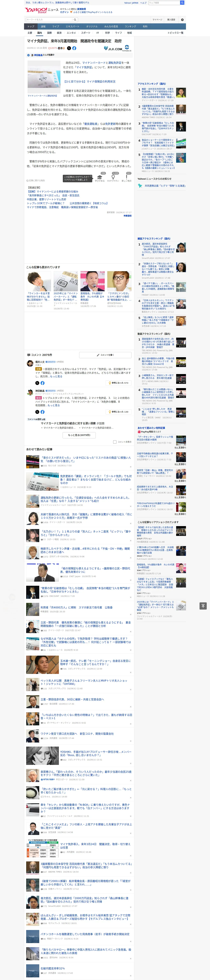Open the ライブ tab in dark navigation bar

click(x=56, y=26)
